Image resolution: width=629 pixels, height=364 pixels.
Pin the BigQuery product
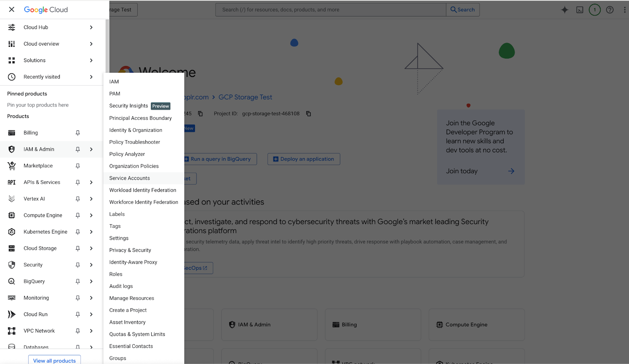78,281
